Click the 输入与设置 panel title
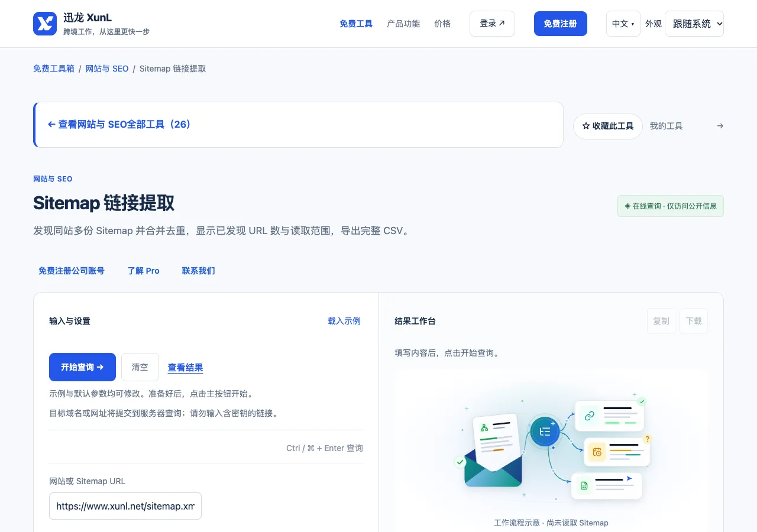The image size is (757, 532). coord(70,321)
